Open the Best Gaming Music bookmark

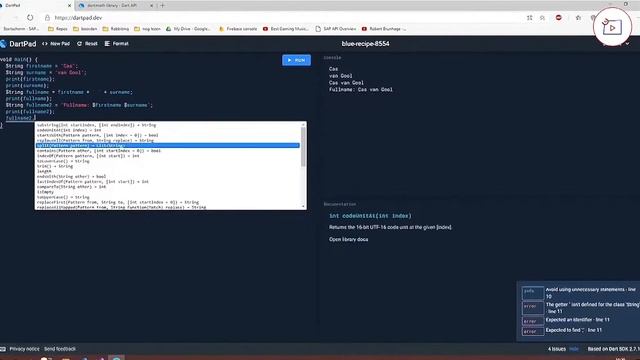click(x=286, y=29)
